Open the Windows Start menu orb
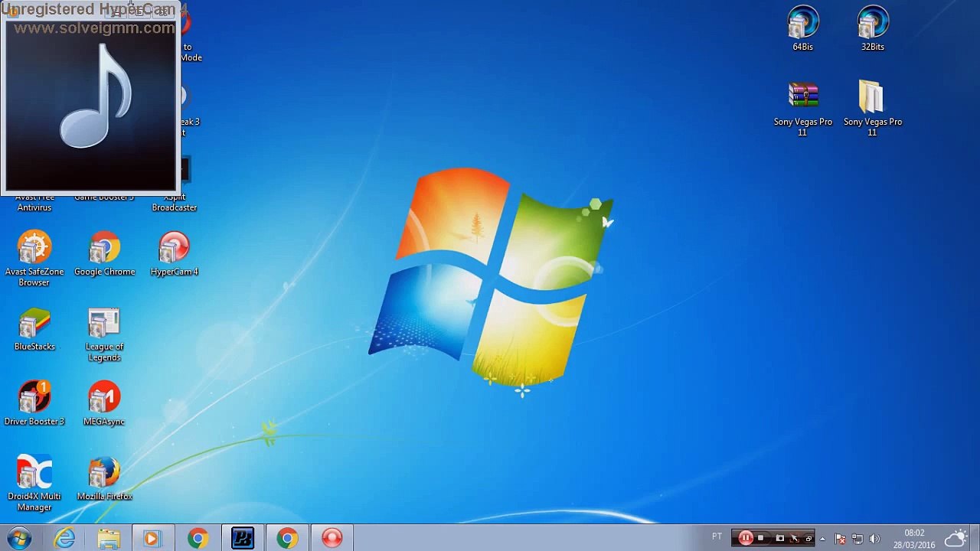 tap(18, 538)
